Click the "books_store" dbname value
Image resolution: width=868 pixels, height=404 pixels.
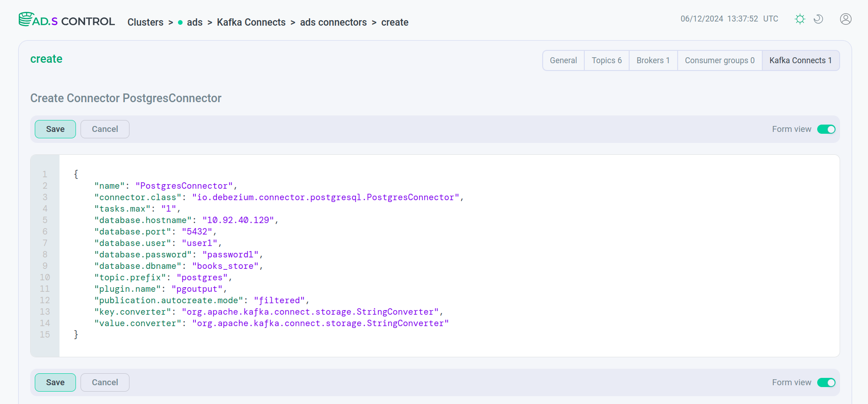[225, 266]
